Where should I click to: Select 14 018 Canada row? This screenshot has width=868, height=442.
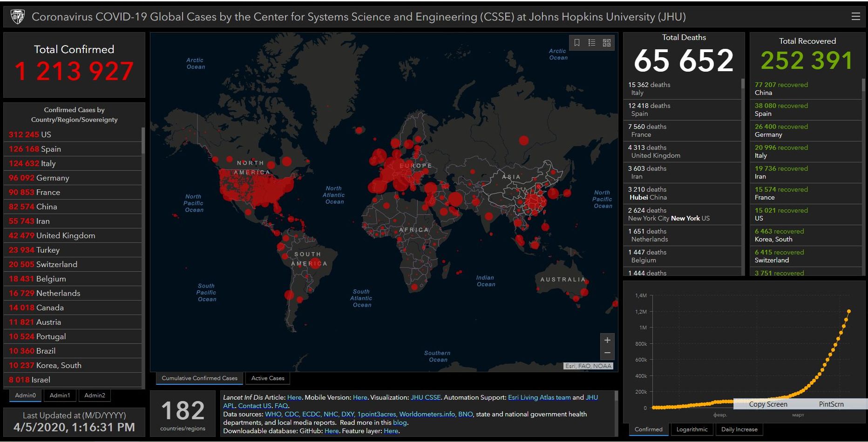pyautogui.click(x=73, y=308)
